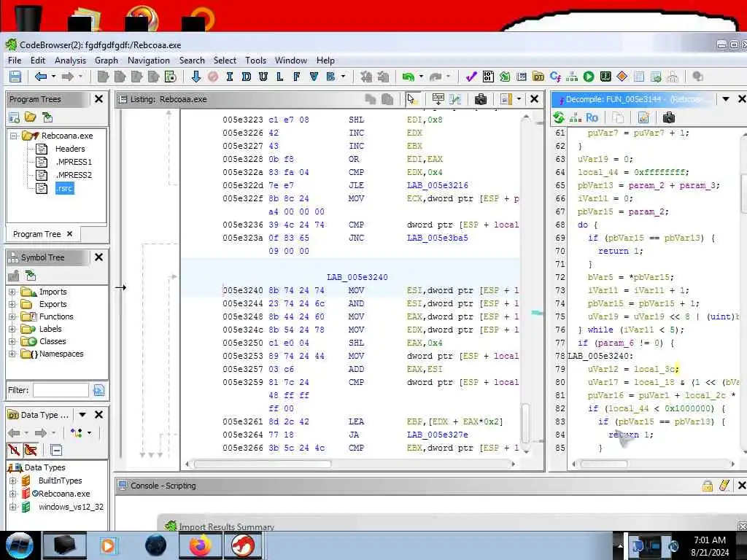The height and width of the screenshot is (560, 747).
Task: Open the Bytes viewer (01) icon
Action: point(488,76)
